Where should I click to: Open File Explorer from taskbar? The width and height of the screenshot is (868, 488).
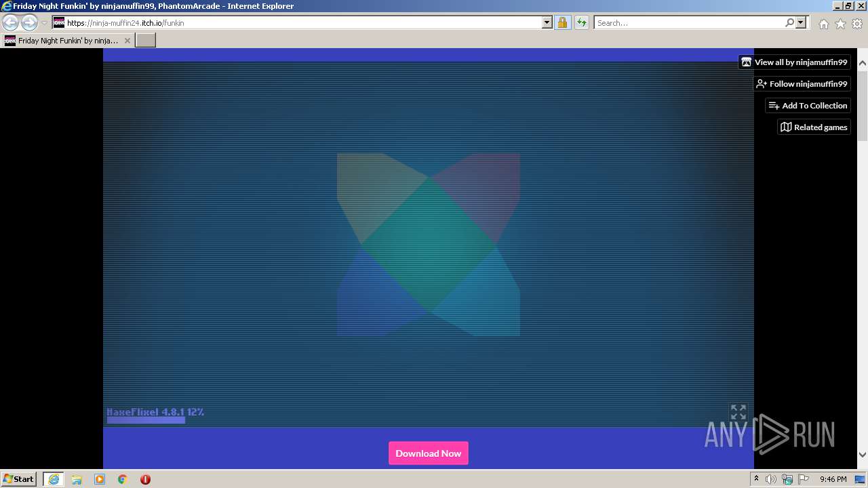[x=77, y=479]
